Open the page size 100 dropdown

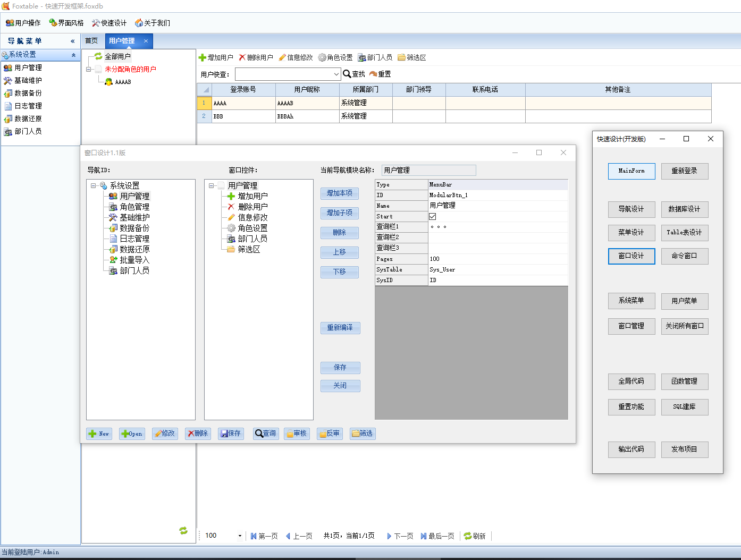[240, 536]
